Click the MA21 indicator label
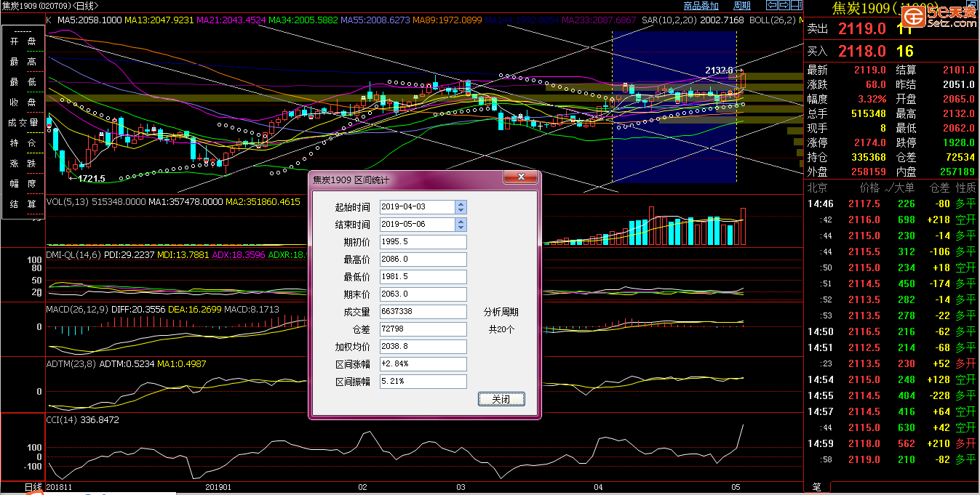The image size is (980, 495). (231, 20)
